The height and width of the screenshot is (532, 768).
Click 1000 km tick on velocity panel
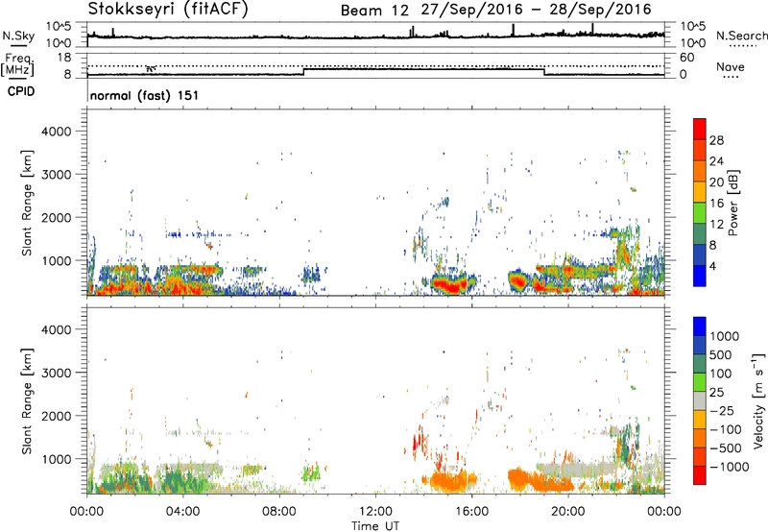[x=56, y=459]
